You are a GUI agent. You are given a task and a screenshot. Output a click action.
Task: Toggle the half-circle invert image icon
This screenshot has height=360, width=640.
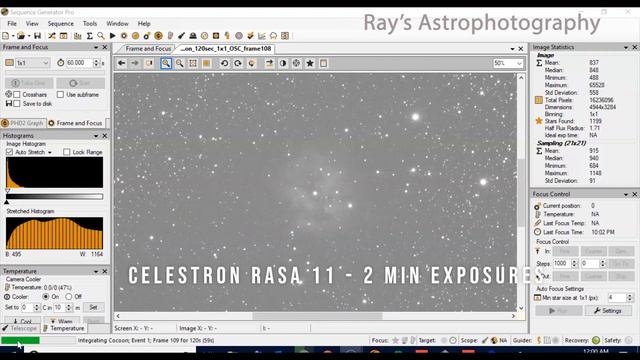(283, 63)
